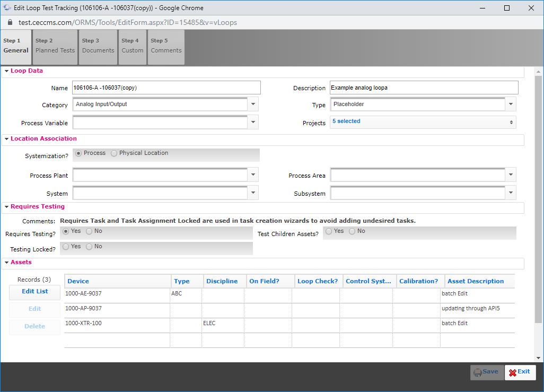Sort by Asset Description column header
544x392 pixels.
(x=480, y=281)
